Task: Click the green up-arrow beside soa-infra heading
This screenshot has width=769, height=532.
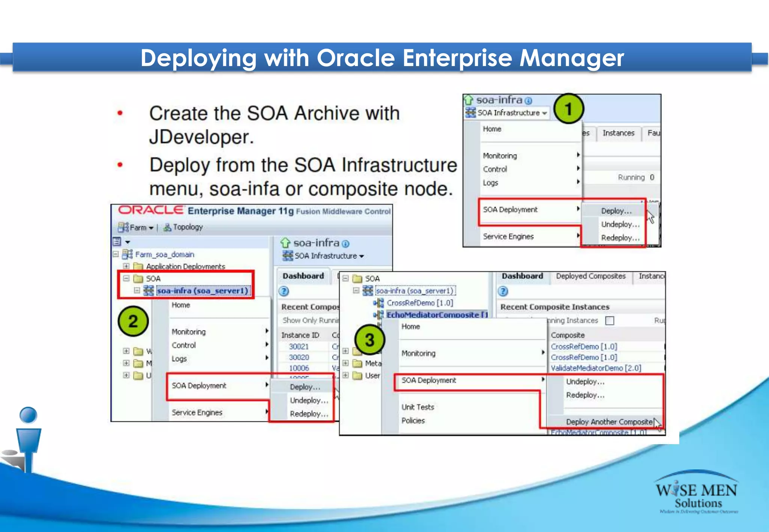Action: tap(285, 243)
